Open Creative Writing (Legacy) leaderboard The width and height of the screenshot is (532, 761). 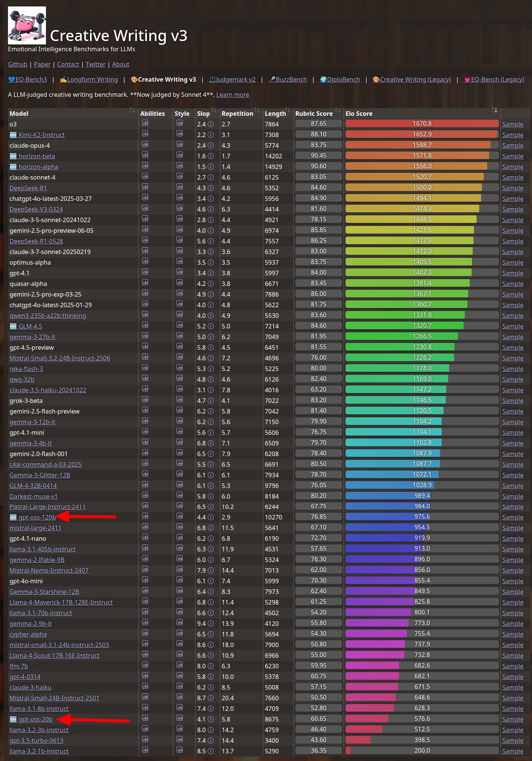412,79
